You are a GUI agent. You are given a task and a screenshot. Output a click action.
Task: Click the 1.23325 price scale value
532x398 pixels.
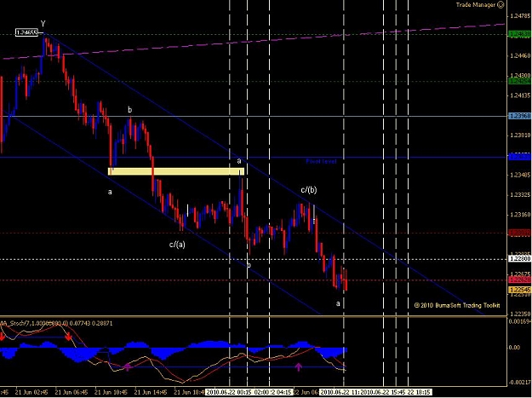520,195
